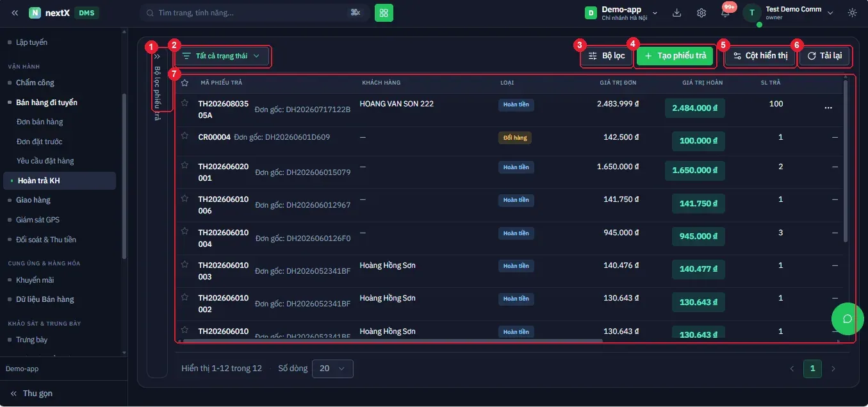
Task: Star the return slip TH202606020001
Action: pos(184,165)
